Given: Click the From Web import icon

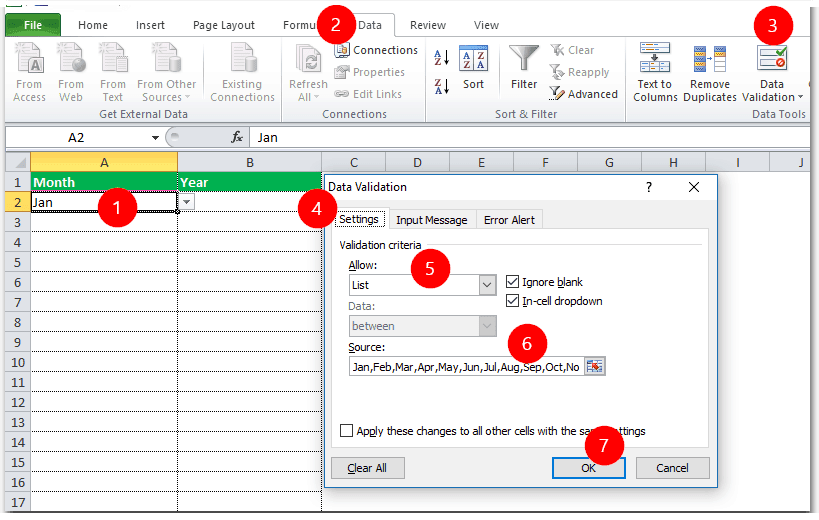Looking at the screenshot, I should 70,60.
